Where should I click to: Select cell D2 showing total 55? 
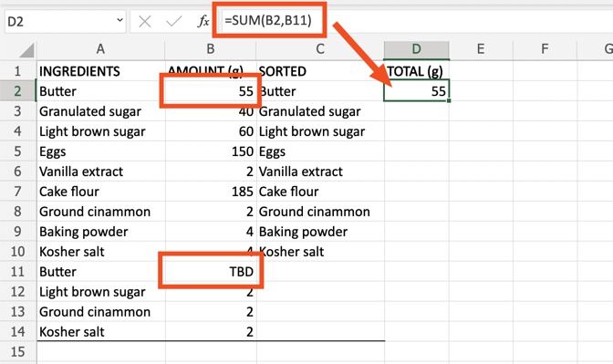click(x=417, y=90)
